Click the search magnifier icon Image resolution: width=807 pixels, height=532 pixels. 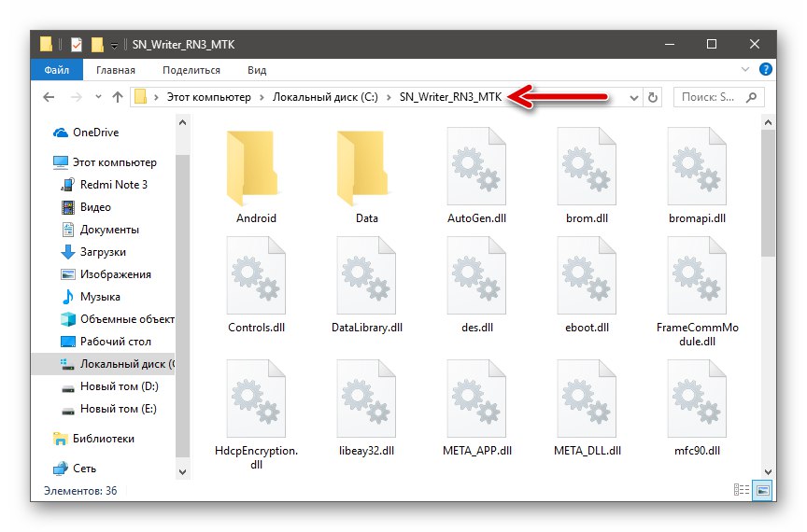pyautogui.click(x=751, y=97)
